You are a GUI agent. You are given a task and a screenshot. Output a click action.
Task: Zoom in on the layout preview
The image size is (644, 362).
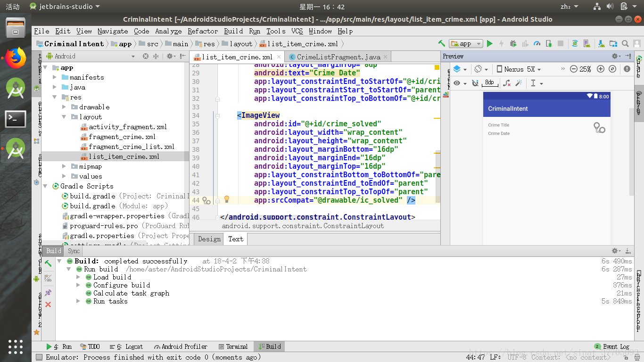pos(601,69)
